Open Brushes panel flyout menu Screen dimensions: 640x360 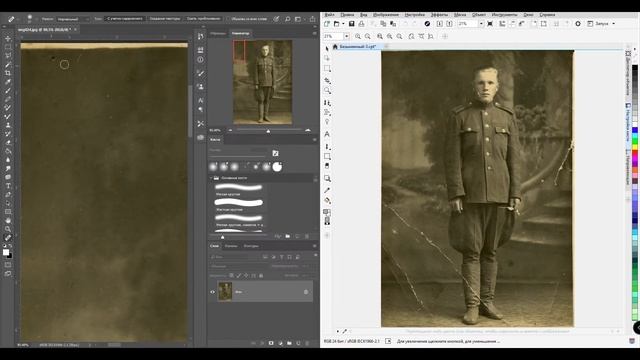click(314, 140)
